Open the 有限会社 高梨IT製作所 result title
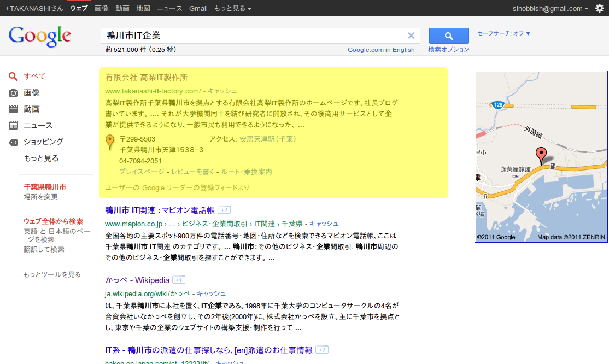 (x=147, y=78)
